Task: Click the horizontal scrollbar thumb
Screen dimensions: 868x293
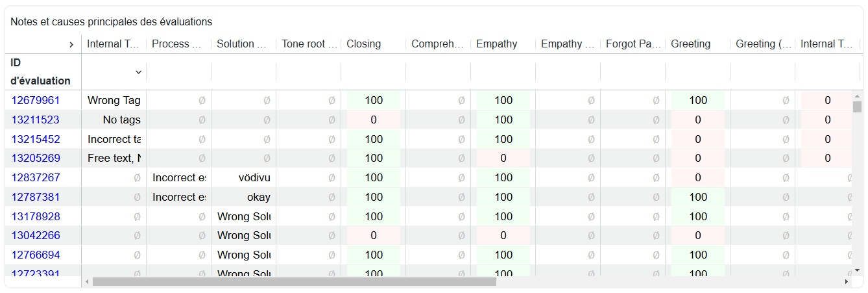Action: click(295, 282)
